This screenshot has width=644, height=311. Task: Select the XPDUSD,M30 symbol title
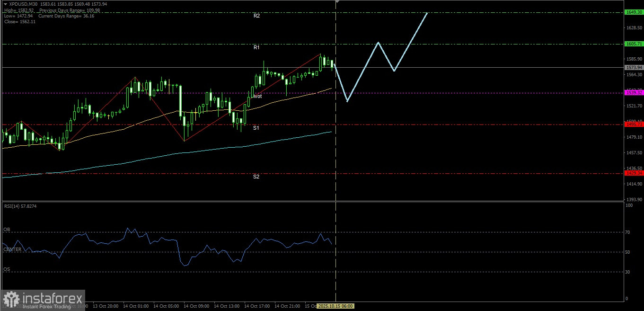point(23,4)
